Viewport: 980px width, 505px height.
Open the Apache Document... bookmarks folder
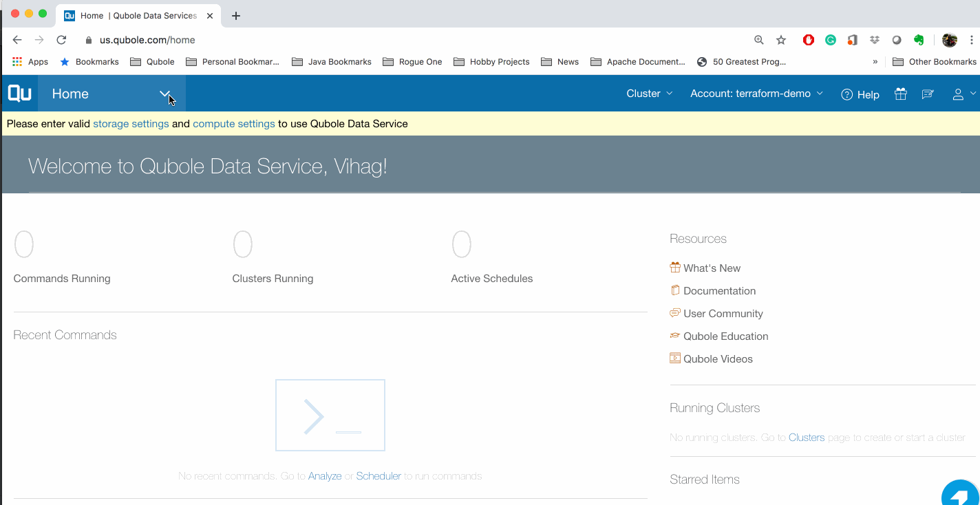coord(638,62)
